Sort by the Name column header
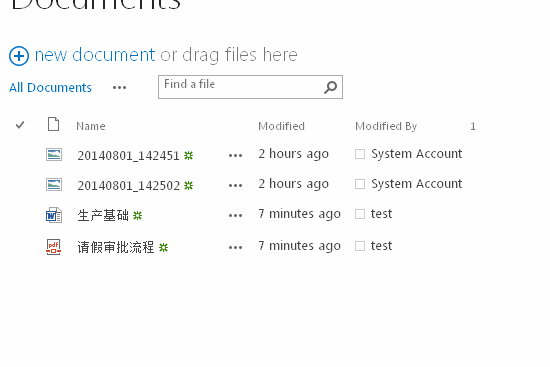Image resolution: width=550 pixels, height=367 pixels. (90, 126)
